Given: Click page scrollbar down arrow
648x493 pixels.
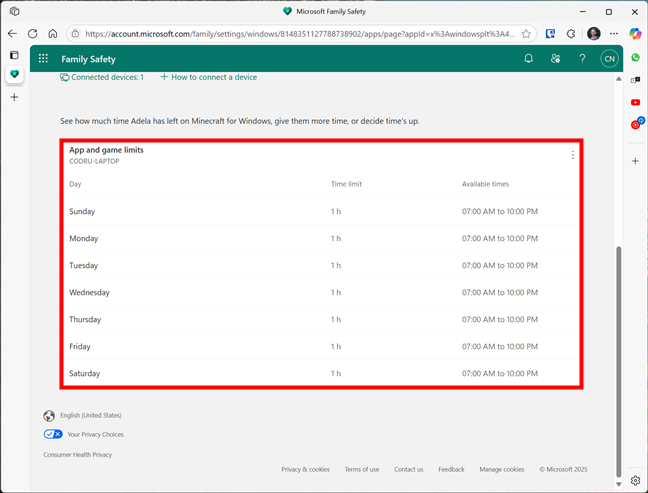Looking at the screenshot, I should pos(619,484).
